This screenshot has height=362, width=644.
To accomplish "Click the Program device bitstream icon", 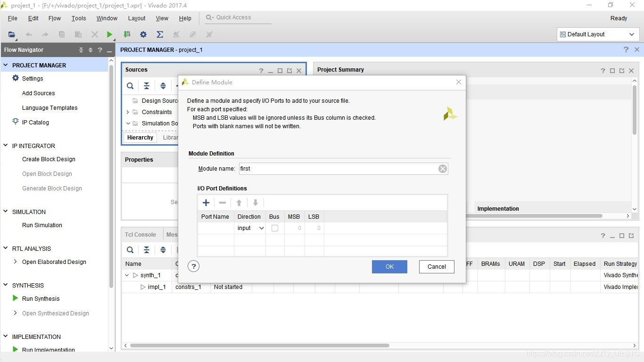I will [126, 34].
